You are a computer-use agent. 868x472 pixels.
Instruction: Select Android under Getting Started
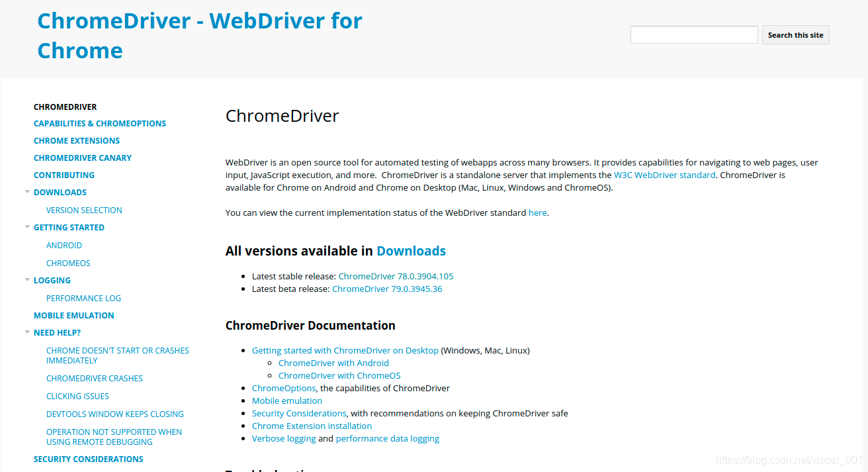tap(64, 246)
